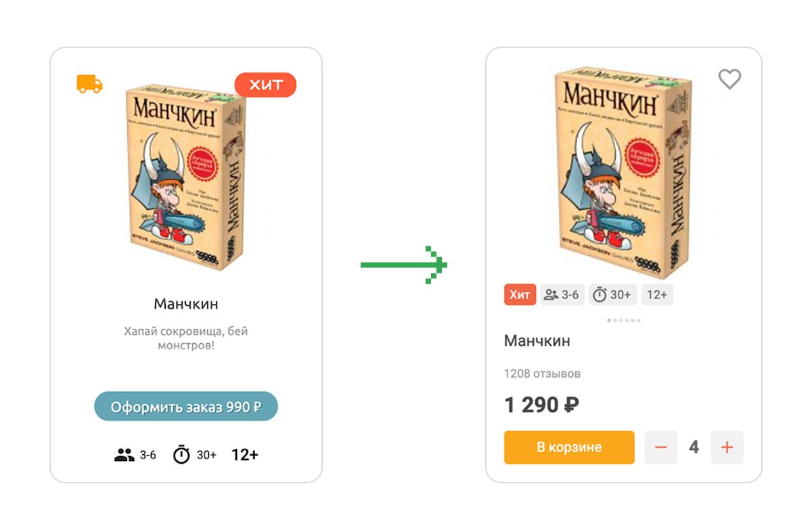Screen dimensions: 812x530
Task: Click the players icon on left card
Action: pos(125,455)
